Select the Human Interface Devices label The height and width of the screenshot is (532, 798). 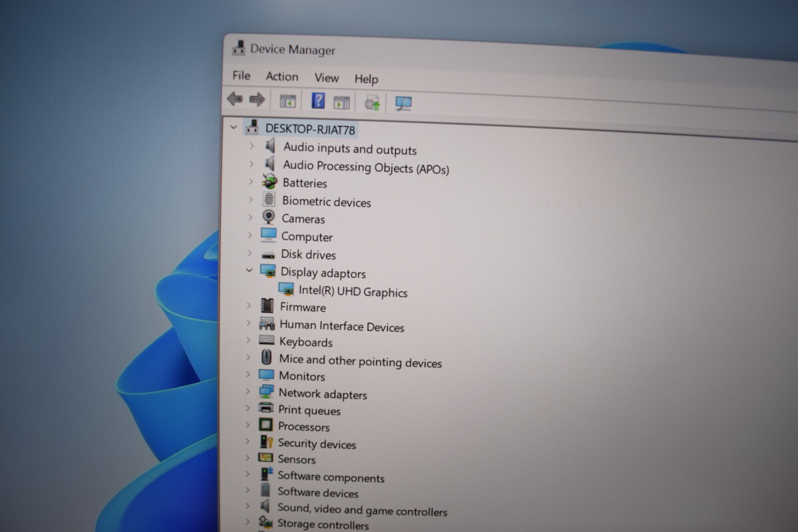coord(342,327)
